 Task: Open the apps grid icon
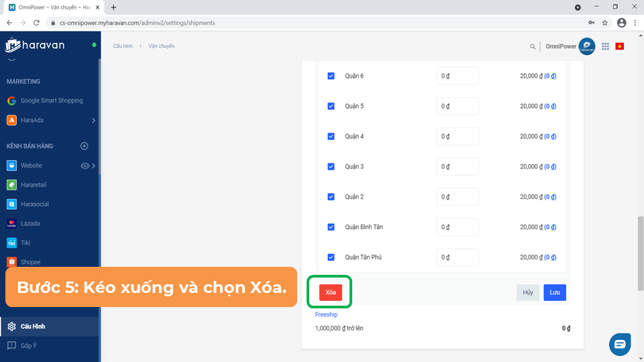coord(605,46)
